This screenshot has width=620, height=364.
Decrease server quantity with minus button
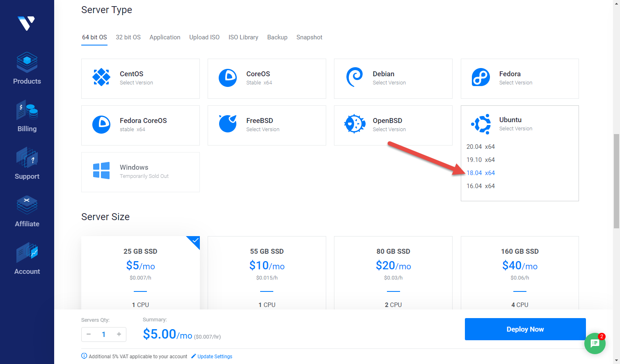pyautogui.click(x=89, y=334)
